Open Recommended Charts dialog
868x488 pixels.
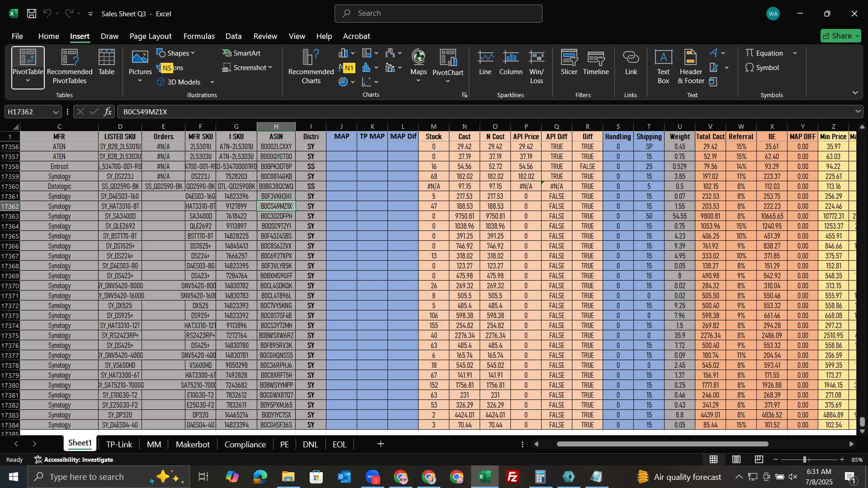pos(311,68)
